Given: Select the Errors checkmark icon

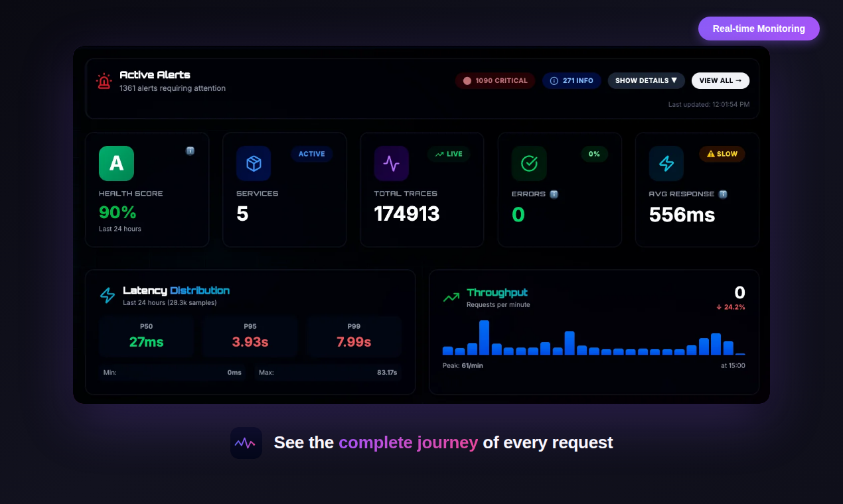Looking at the screenshot, I should (528, 163).
